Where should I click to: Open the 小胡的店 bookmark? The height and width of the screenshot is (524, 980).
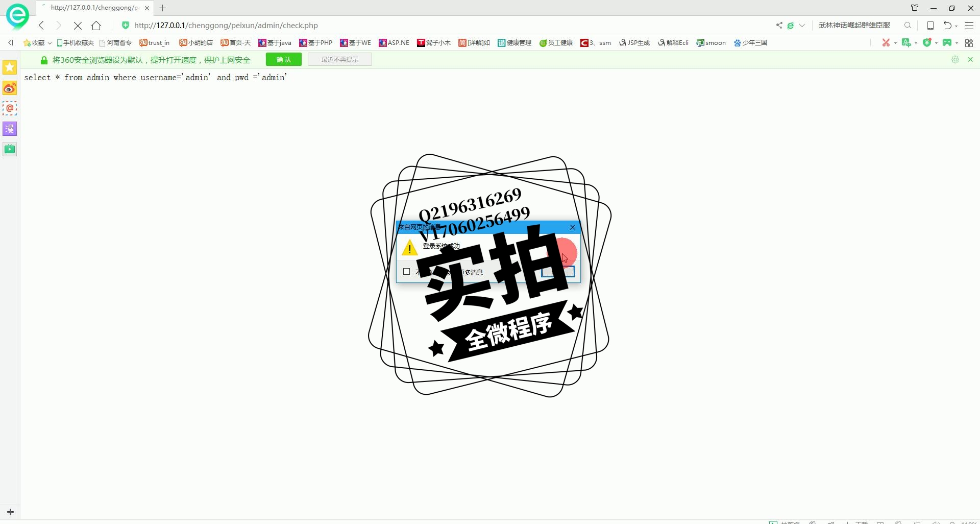coord(195,43)
